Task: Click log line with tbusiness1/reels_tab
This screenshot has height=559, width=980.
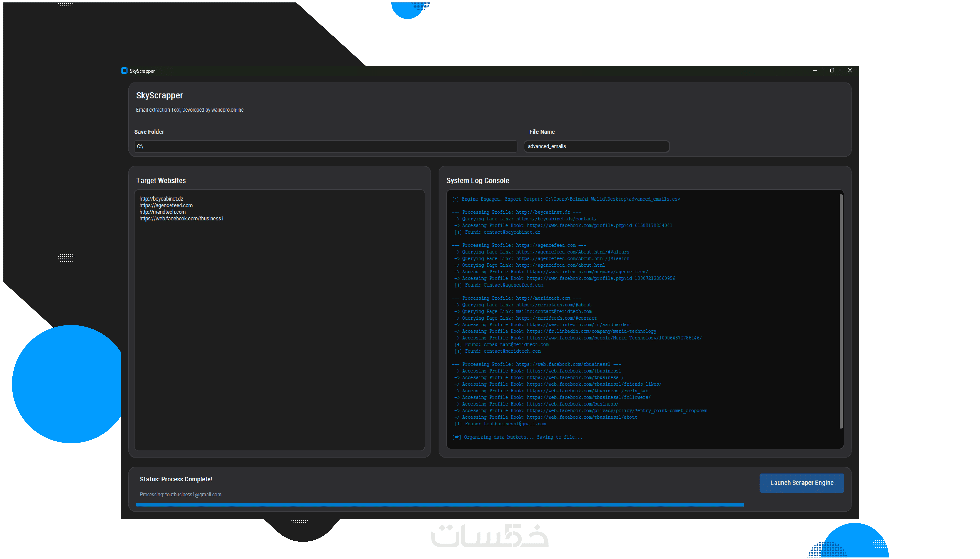Action: [x=551, y=391]
